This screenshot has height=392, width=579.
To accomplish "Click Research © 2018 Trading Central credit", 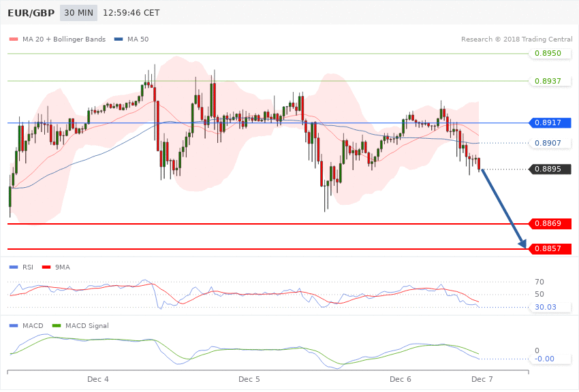I will pos(516,39).
